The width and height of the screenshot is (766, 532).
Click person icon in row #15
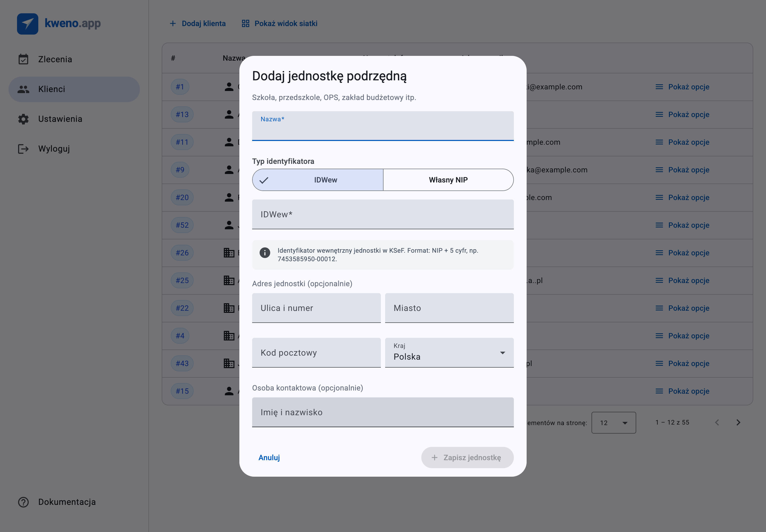tap(229, 391)
